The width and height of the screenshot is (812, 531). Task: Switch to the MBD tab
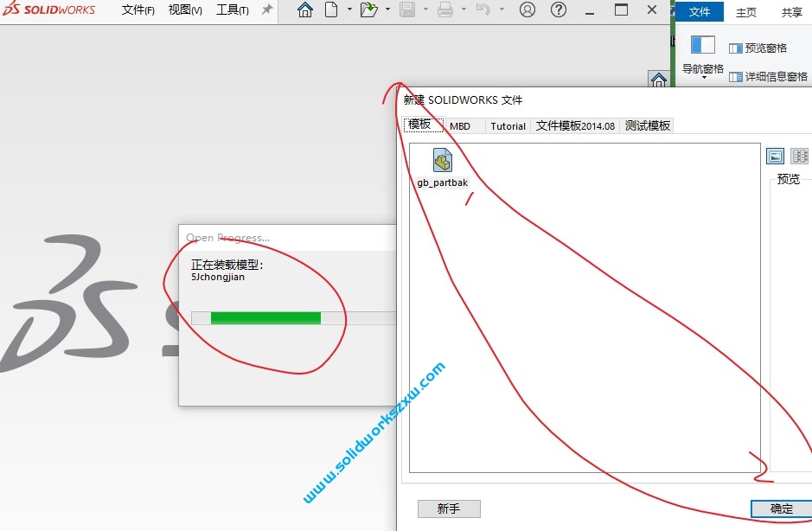click(461, 125)
